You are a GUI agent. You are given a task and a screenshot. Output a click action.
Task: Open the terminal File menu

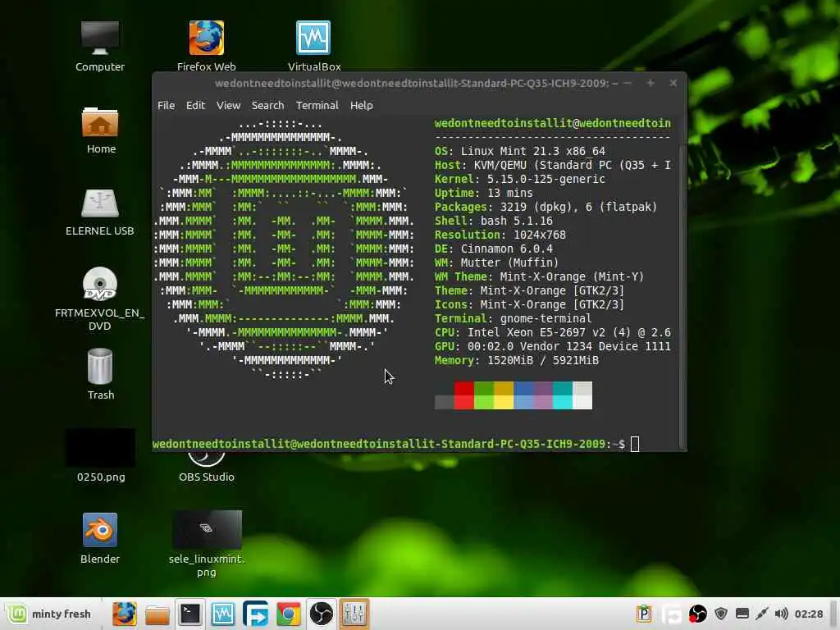(x=166, y=106)
